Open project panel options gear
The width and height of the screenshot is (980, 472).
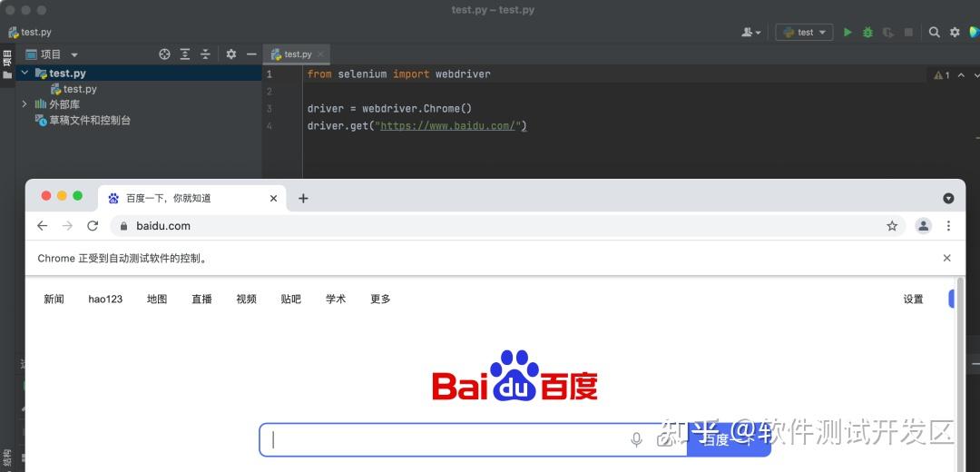click(x=231, y=54)
